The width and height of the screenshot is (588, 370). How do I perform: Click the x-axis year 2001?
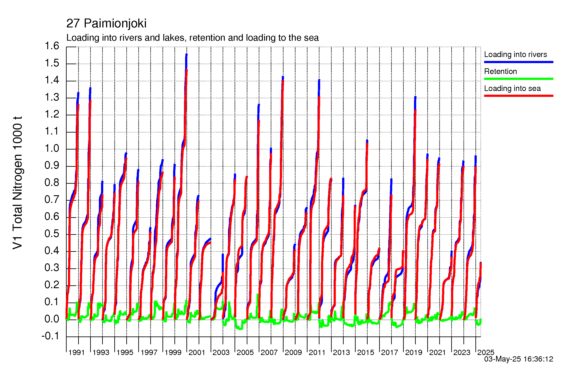point(197,352)
